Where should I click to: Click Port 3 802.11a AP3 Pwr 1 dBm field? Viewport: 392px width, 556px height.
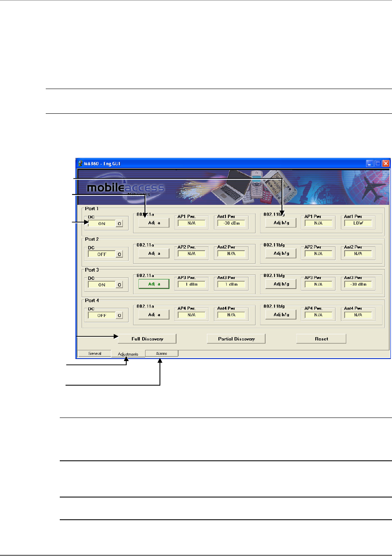tap(192, 284)
